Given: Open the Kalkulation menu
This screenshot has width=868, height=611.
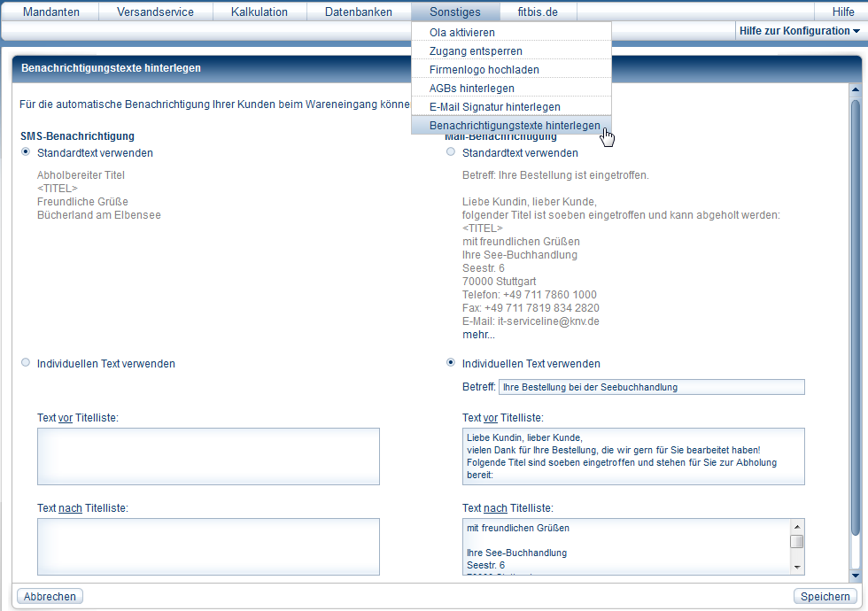Looking at the screenshot, I should (x=260, y=12).
